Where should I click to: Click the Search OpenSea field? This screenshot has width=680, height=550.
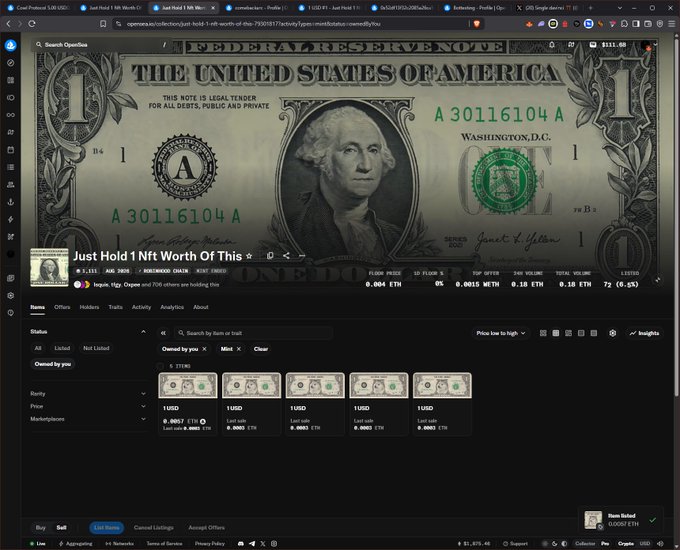pyautogui.click(x=101, y=45)
